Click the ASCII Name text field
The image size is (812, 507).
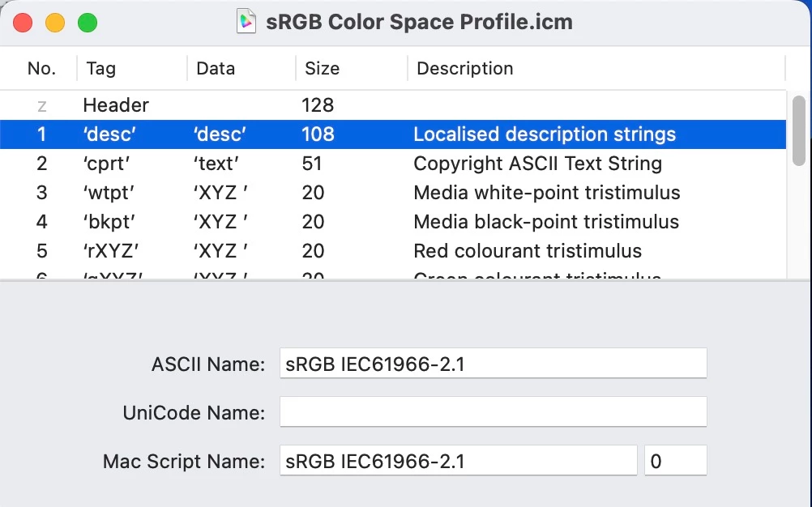pyautogui.click(x=493, y=364)
